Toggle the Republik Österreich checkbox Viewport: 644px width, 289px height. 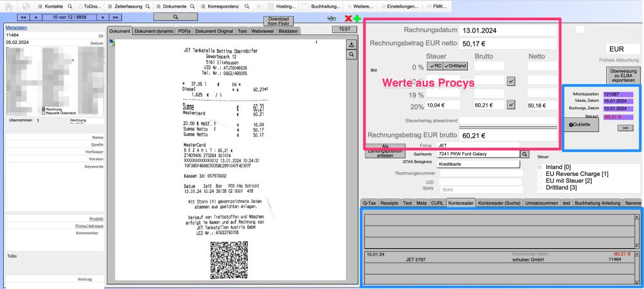pyautogui.click(x=43, y=113)
